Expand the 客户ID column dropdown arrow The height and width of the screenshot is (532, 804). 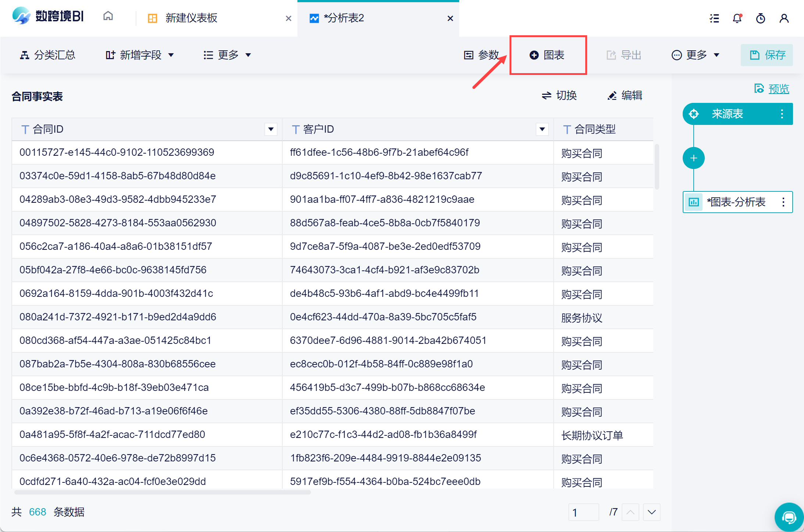click(x=542, y=129)
